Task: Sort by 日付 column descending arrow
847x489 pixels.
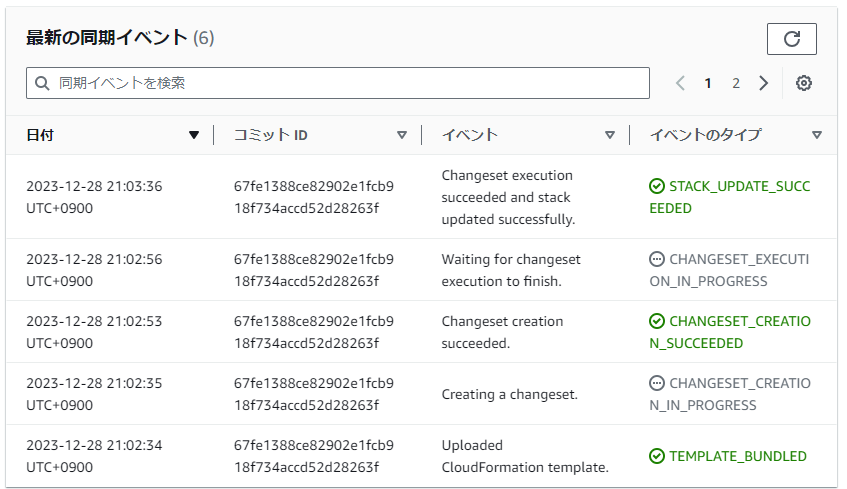Action: [x=194, y=135]
